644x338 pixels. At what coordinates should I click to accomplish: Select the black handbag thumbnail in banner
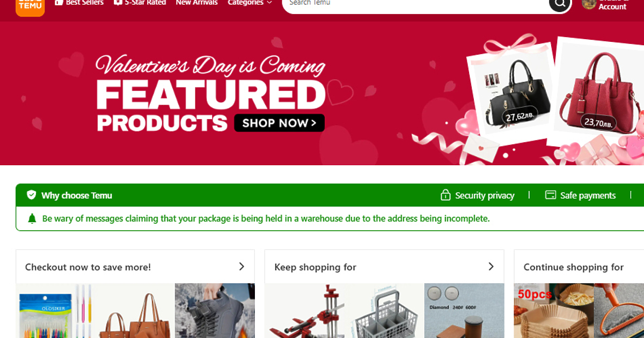[510, 92]
